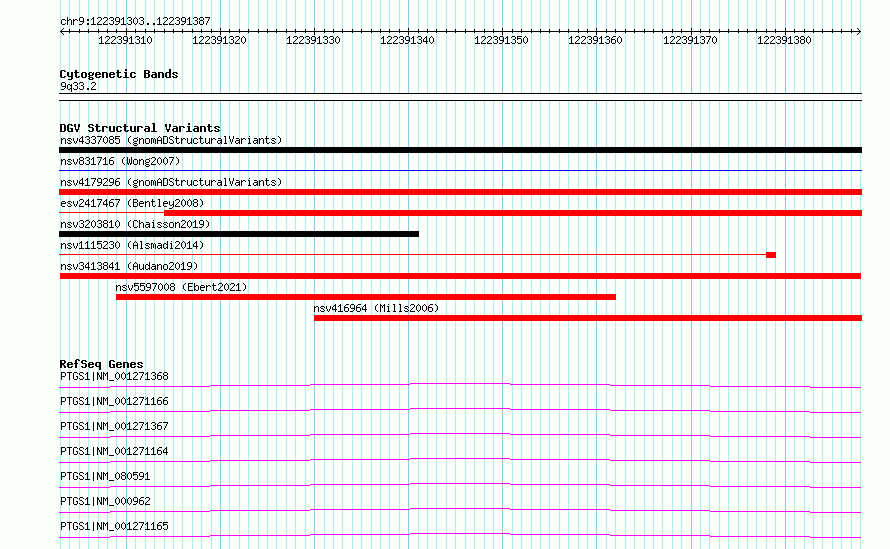Open transcript PTGS1|NM_080591
The height and width of the screenshot is (549, 890).
(x=105, y=476)
